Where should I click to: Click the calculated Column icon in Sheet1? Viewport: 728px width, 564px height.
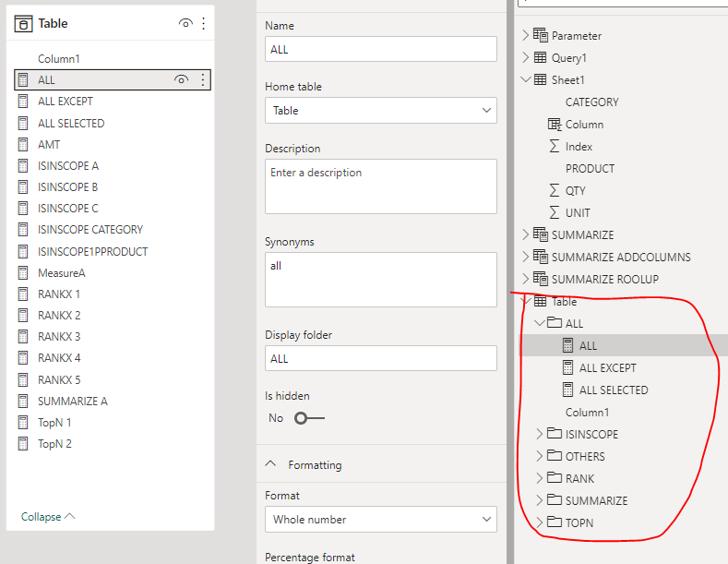pyautogui.click(x=554, y=125)
